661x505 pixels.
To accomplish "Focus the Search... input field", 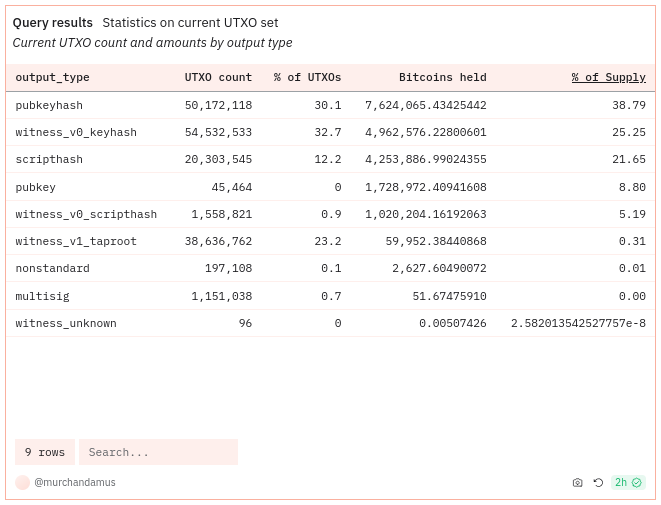I will pos(158,452).
